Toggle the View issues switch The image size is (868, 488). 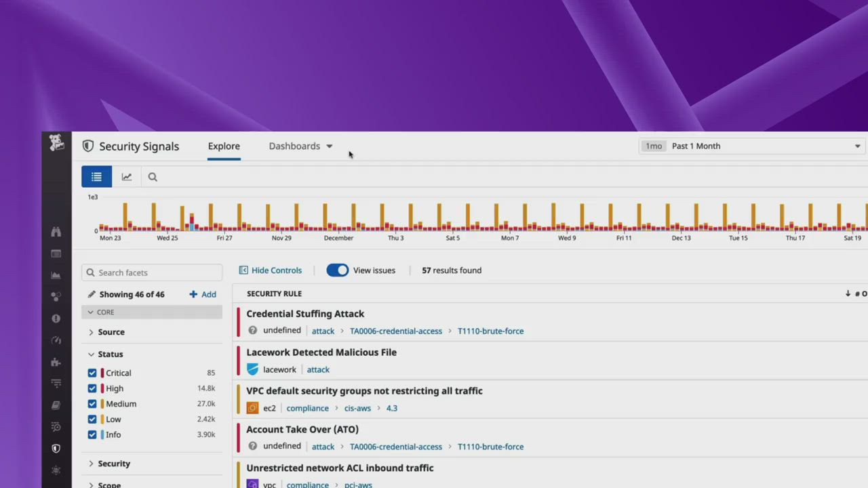pos(337,270)
